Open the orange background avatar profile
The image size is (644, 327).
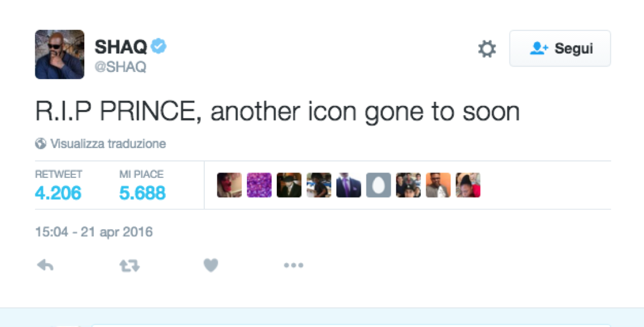[438, 185]
